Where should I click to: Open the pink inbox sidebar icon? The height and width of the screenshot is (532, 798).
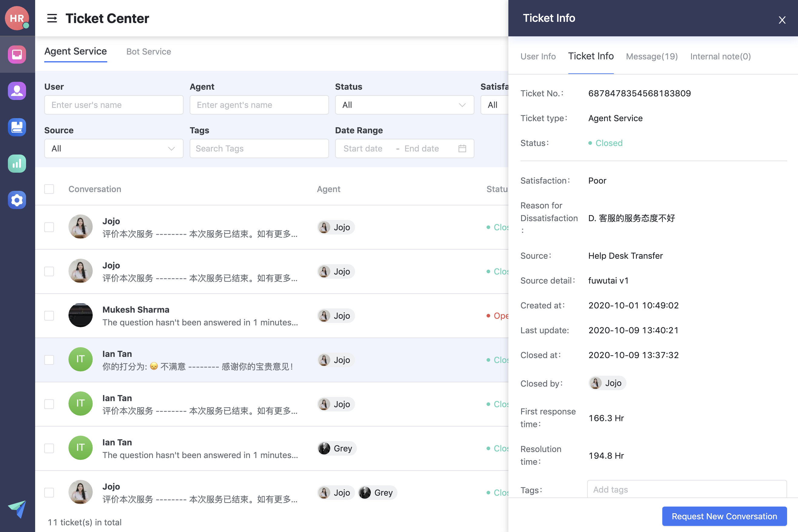click(17, 54)
